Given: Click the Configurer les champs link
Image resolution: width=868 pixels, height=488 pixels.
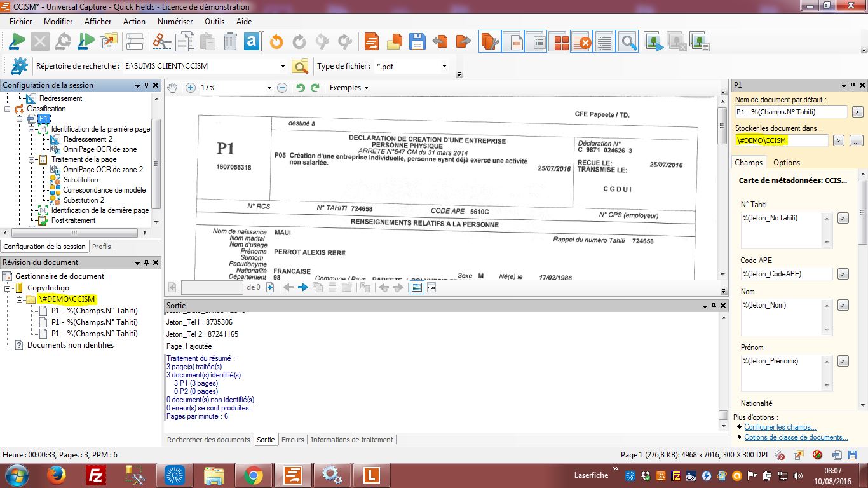Looking at the screenshot, I should [780, 427].
